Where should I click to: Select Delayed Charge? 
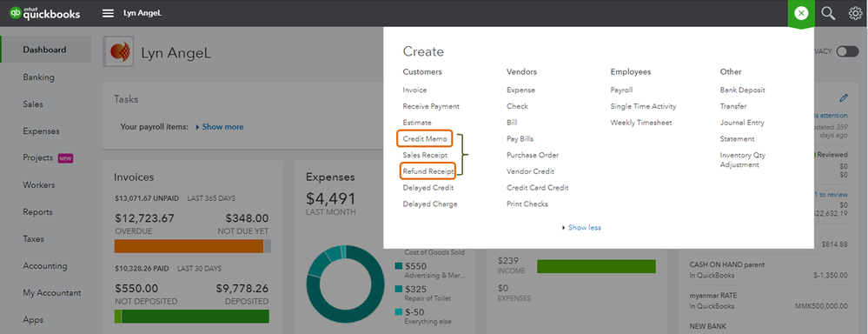pos(430,204)
